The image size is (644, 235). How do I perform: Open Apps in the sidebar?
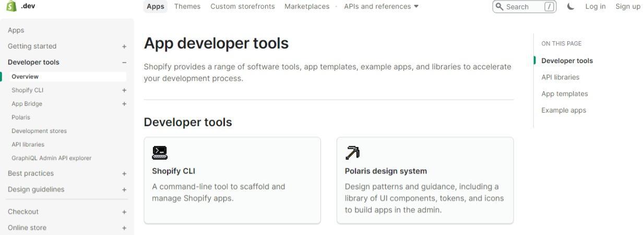click(x=16, y=30)
